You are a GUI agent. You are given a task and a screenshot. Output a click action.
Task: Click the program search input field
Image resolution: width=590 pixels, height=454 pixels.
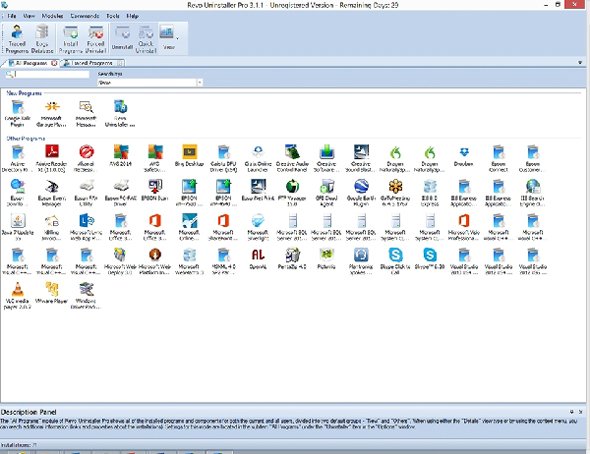[x=52, y=74]
